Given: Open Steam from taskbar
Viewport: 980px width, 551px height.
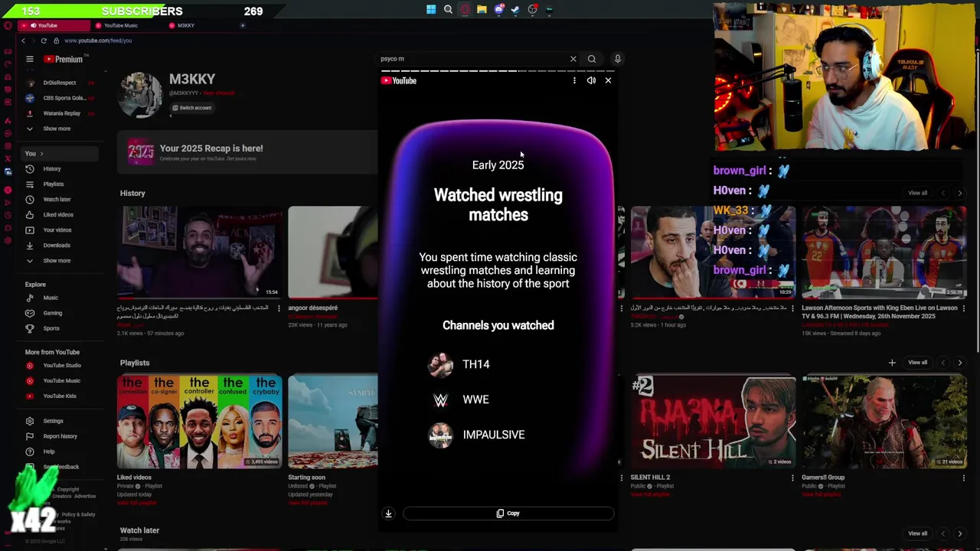Looking at the screenshot, I should tap(515, 10).
